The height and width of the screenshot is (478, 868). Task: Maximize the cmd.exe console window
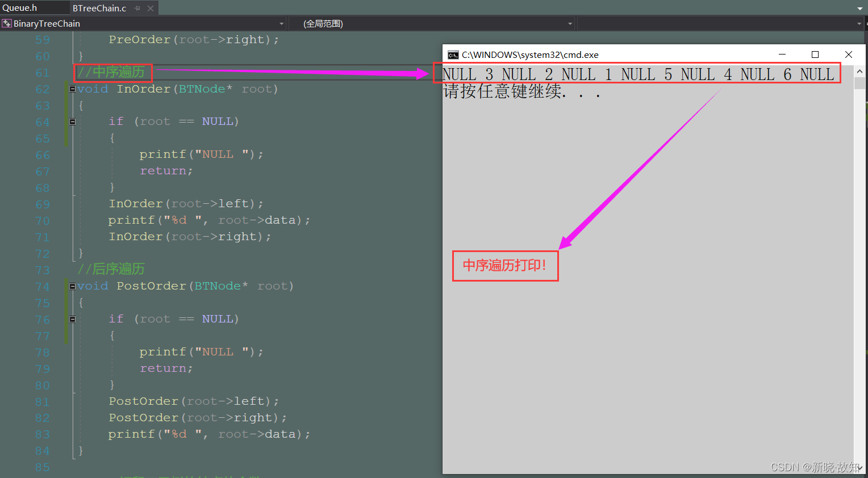(815, 54)
